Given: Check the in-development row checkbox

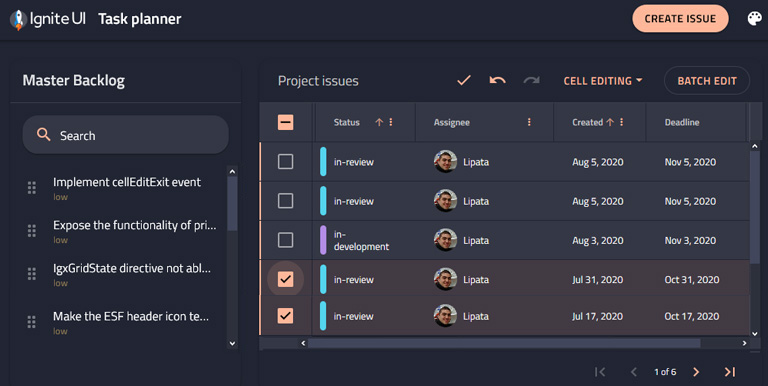Looking at the screenshot, I should point(286,240).
